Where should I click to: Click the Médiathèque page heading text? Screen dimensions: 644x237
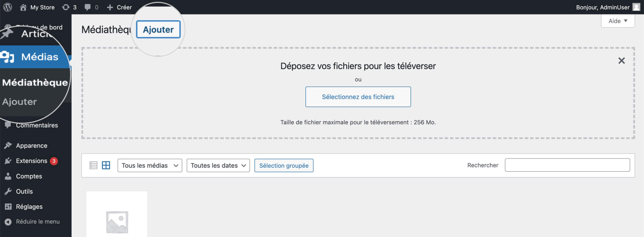[x=106, y=30]
